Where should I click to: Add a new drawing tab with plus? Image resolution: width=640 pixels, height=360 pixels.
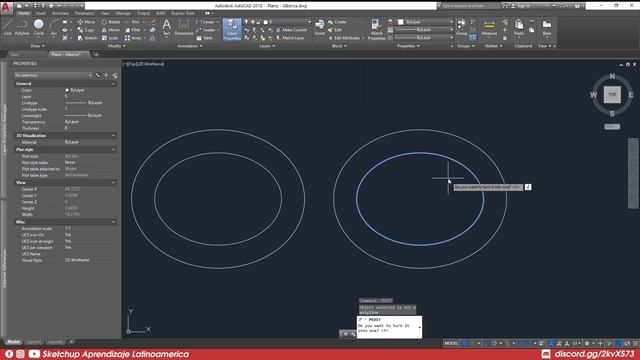96,54
